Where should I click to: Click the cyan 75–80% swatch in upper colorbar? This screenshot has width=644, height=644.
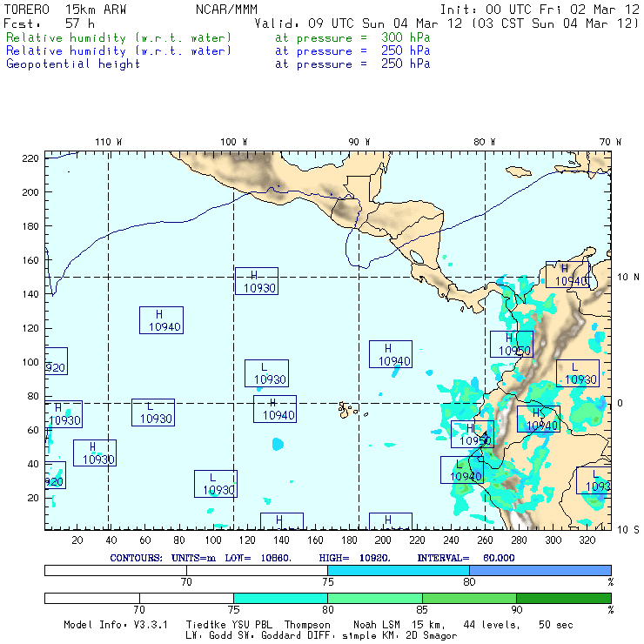click(399, 570)
